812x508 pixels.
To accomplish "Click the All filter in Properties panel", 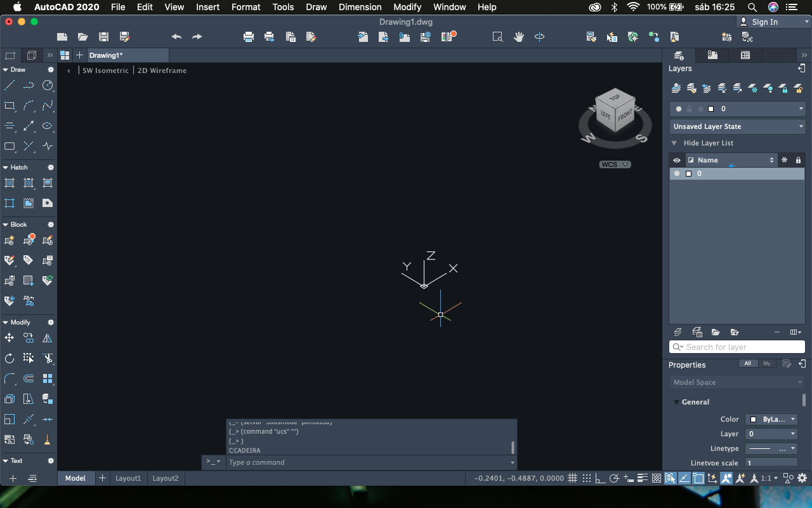I will coord(747,363).
